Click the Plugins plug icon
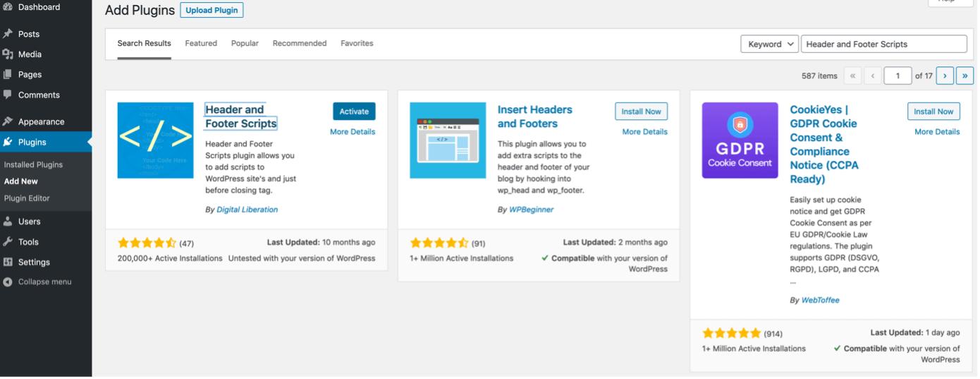Viewport: 980px width, 379px height. click(8, 142)
